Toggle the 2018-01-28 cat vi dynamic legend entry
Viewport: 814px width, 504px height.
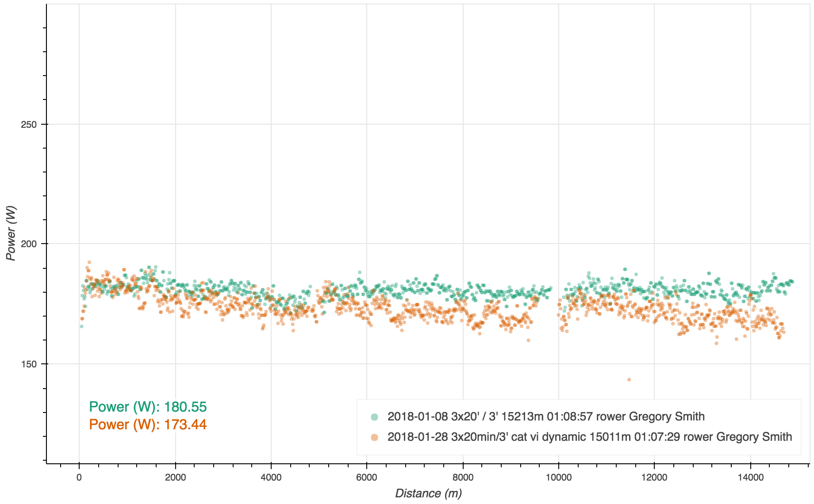click(589, 437)
